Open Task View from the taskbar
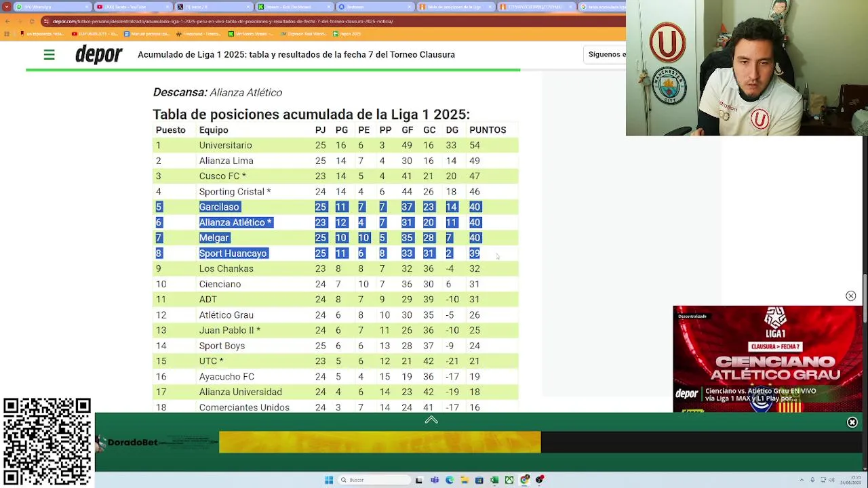Image resolution: width=868 pixels, height=488 pixels. pos(419,480)
